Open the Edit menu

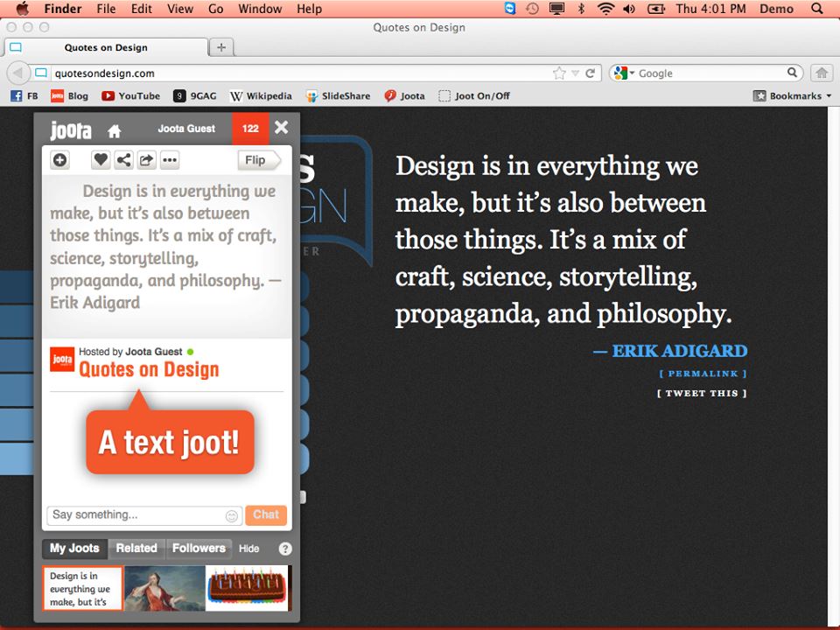[142, 9]
